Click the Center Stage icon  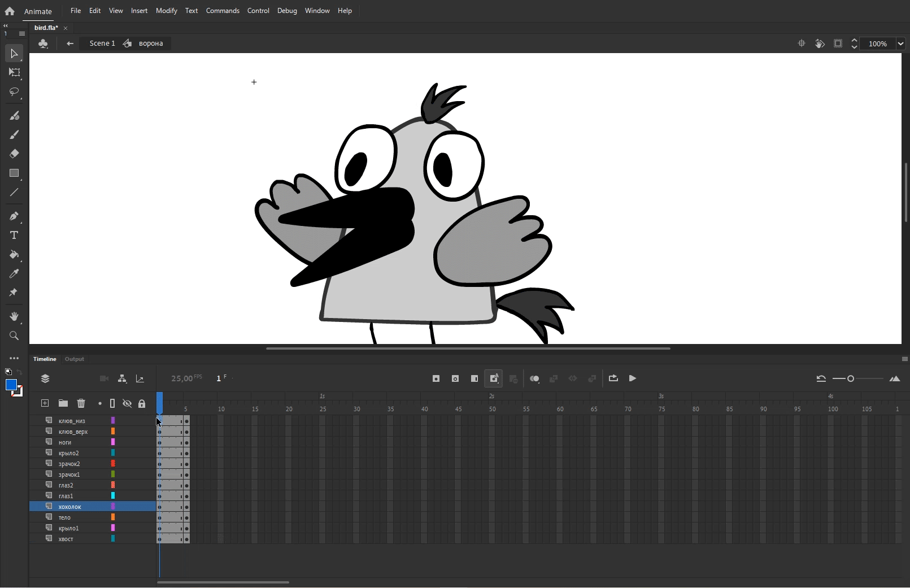point(802,43)
